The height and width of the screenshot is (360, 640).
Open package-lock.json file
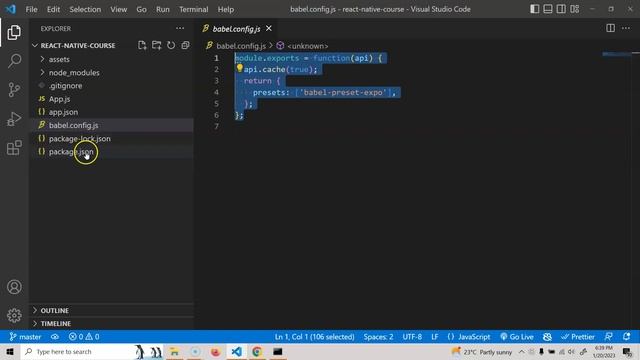point(80,139)
